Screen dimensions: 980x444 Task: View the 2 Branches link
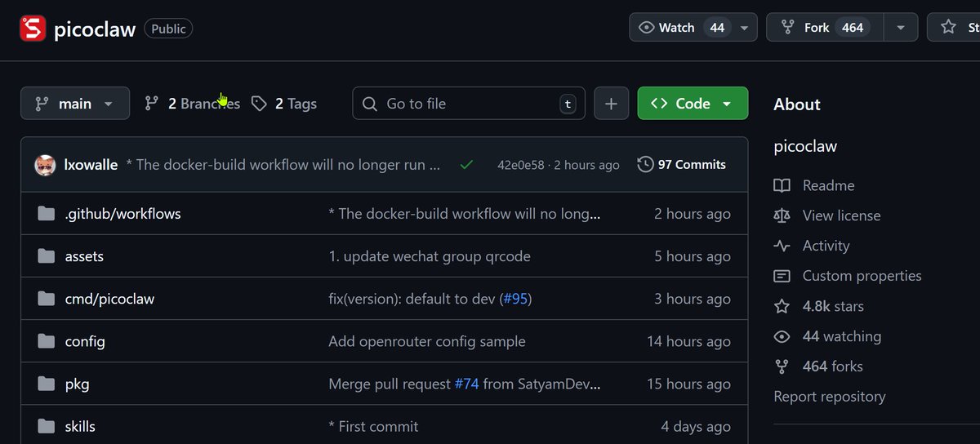tap(192, 104)
